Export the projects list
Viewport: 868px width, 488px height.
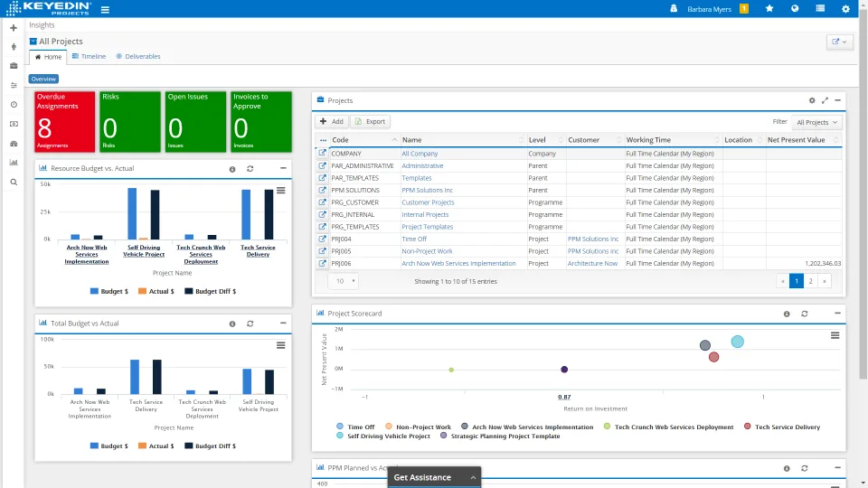tap(370, 121)
